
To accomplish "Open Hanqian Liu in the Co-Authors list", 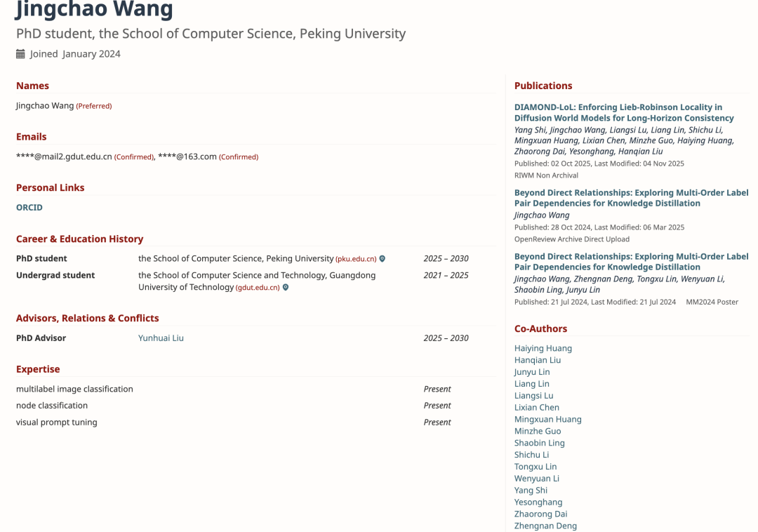I will click(x=538, y=360).
